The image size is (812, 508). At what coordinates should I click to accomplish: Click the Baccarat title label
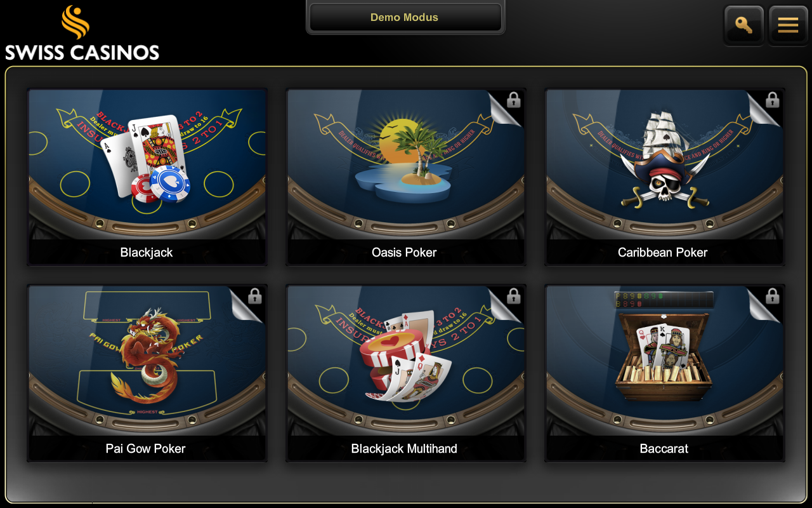(664, 448)
